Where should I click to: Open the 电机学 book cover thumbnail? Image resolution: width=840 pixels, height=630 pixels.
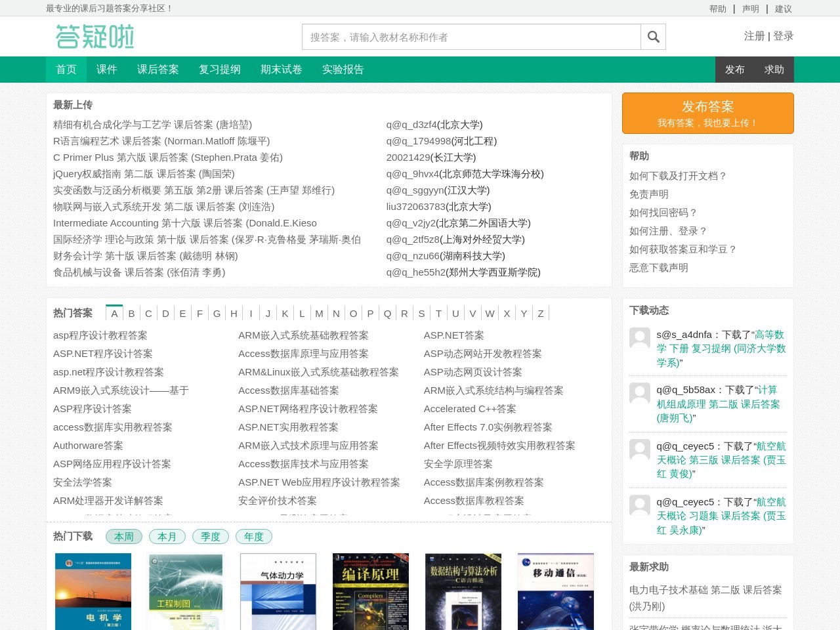tap(93, 591)
